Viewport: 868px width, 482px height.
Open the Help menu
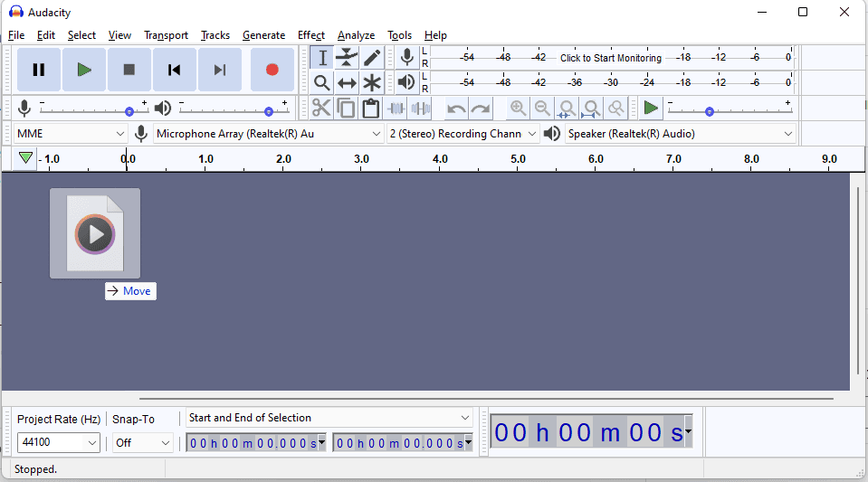click(435, 35)
